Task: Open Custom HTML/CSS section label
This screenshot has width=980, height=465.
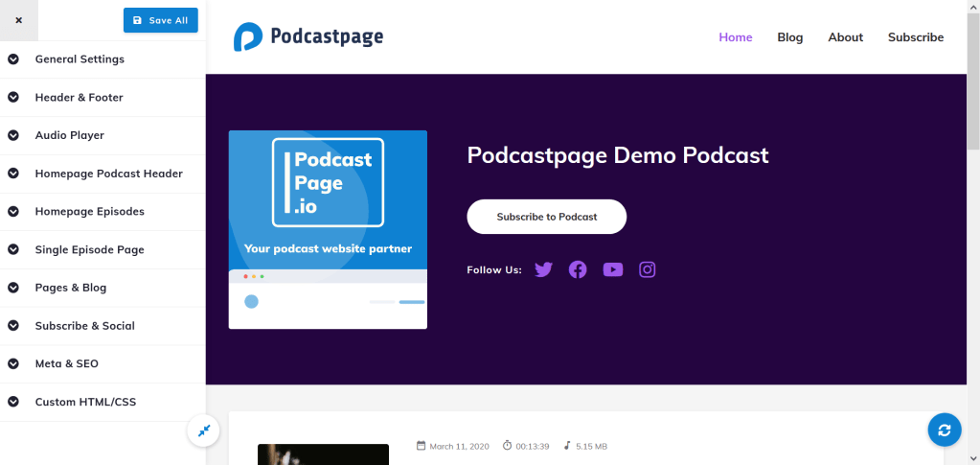Action: click(85, 402)
